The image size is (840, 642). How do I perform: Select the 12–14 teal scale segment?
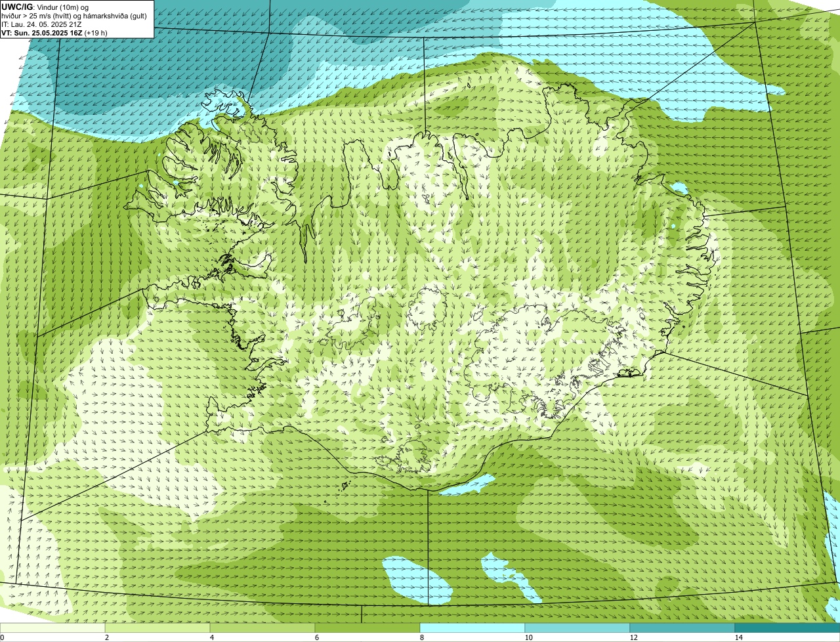(x=682, y=628)
